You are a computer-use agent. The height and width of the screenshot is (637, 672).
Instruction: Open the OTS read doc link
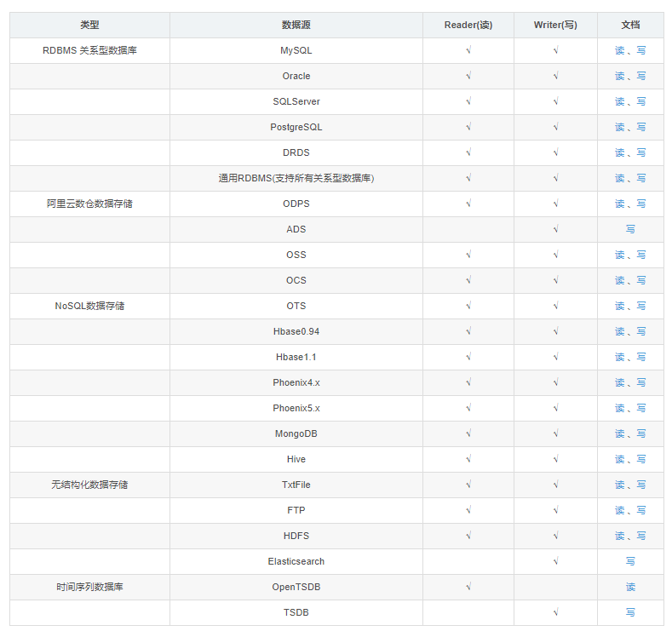(620, 306)
